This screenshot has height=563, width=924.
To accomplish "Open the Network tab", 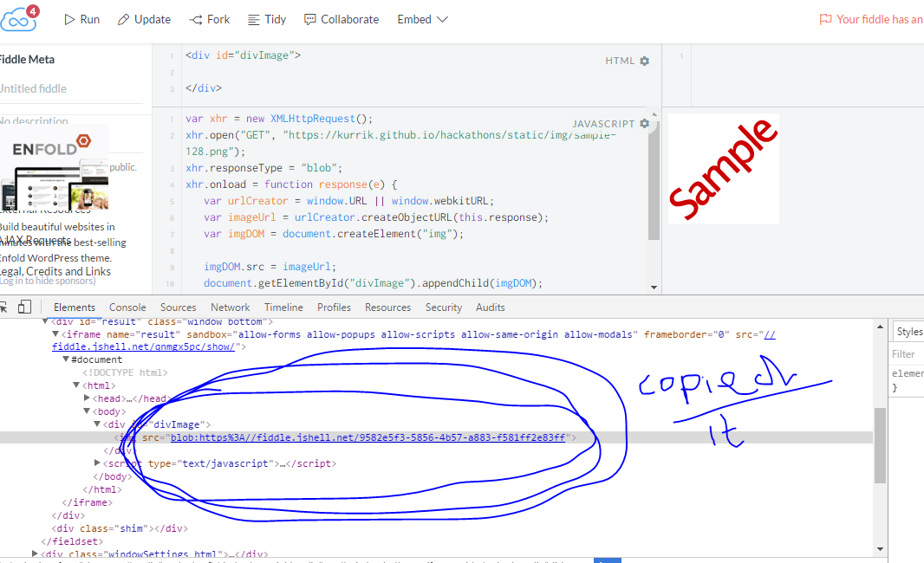I will click(x=231, y=307).
